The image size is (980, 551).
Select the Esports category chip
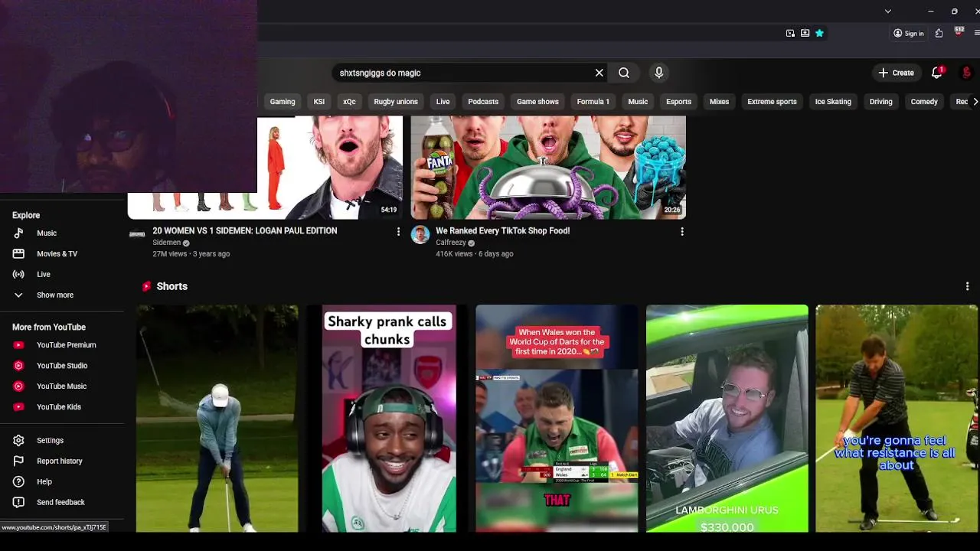(x=678, y=101)
